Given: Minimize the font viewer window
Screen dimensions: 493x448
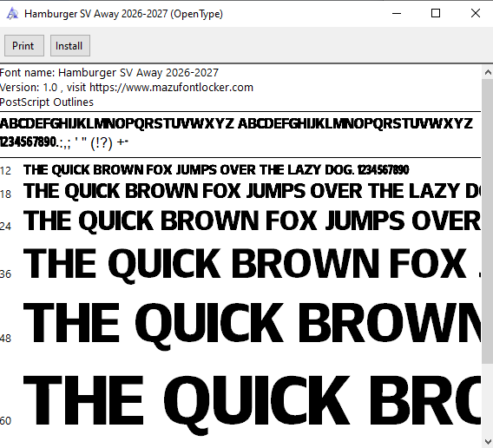Looking at the screenshot, I should point(397,14).
